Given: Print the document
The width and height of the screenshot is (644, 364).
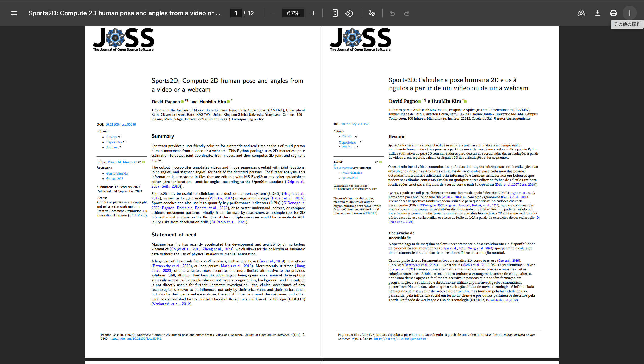Looking at the screenshot, I should 613,13.
